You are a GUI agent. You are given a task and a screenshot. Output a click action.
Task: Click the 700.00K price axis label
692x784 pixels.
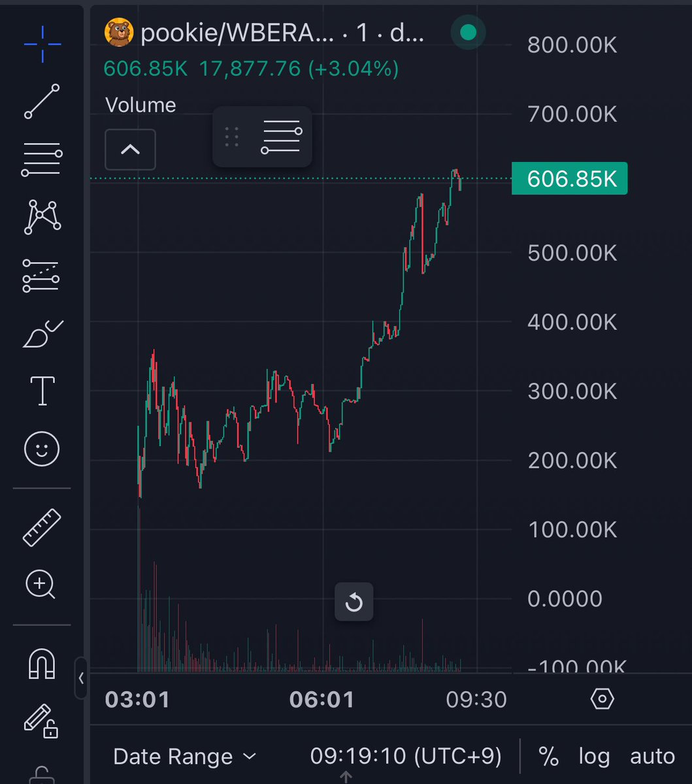(572, 115)
